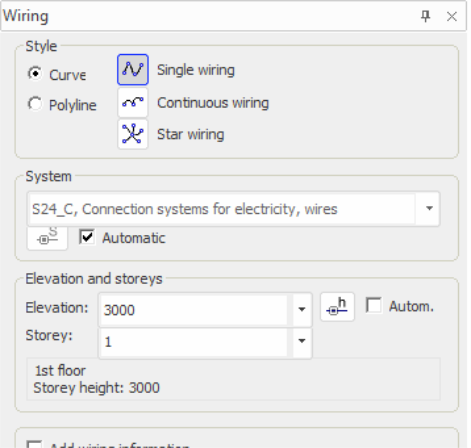
Task: Click the Storey height: 3000 text
Action: 96,388
